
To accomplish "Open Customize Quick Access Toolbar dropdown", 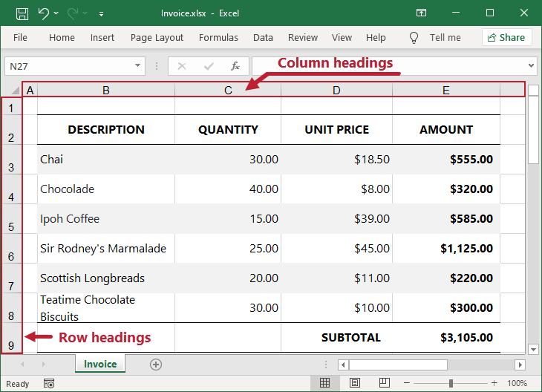I will click(101, 13).
